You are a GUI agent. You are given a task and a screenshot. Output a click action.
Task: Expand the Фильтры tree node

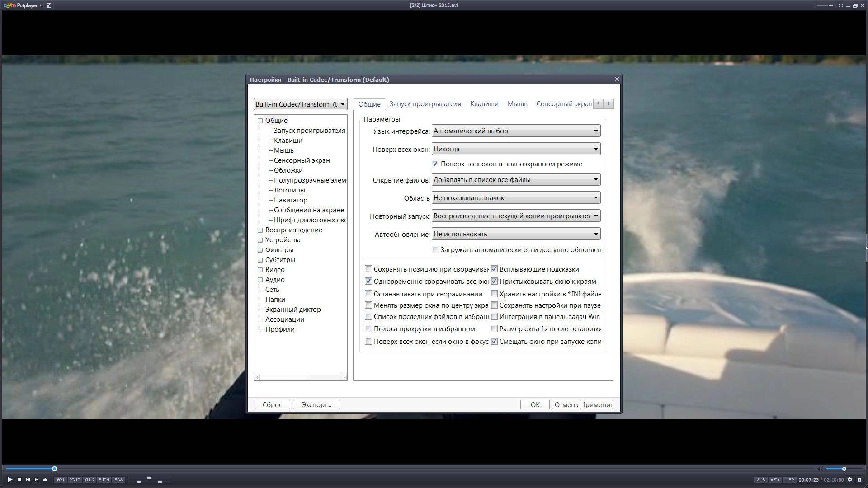pyautogui.click(x=260, y=250)
